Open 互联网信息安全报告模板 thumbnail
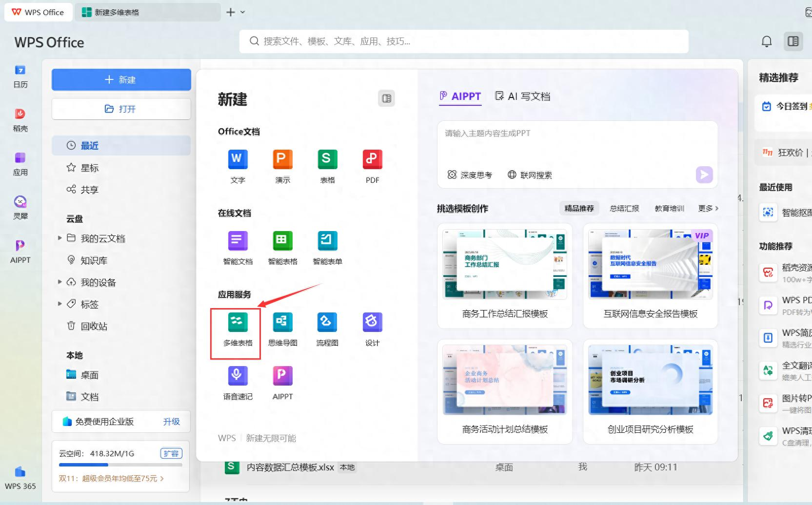 [650, 264]
